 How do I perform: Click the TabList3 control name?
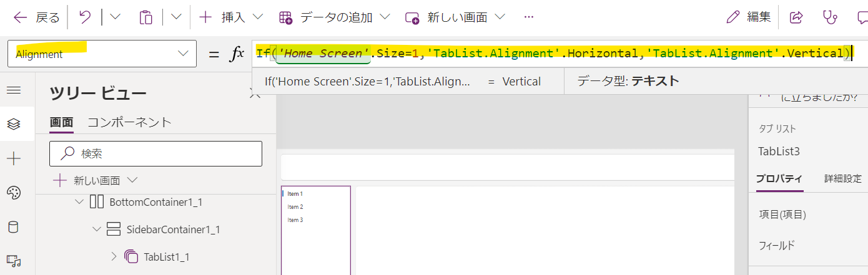point(779,152)
